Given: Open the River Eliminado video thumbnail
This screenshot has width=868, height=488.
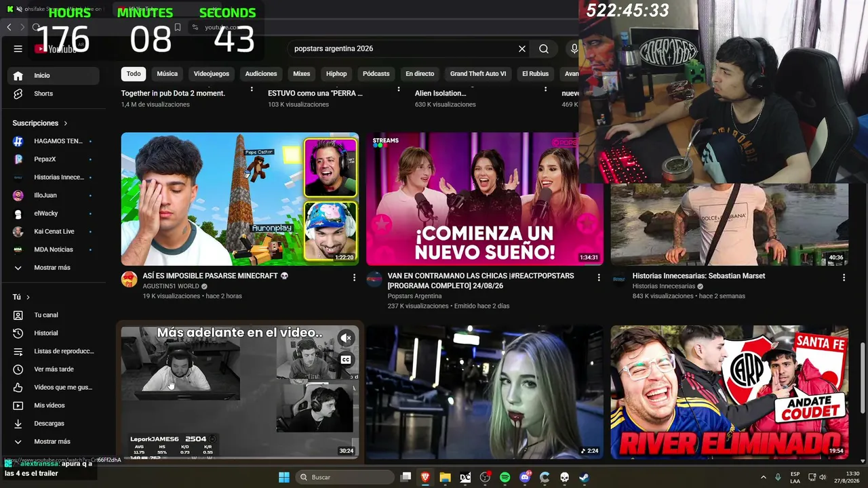Looking at the screenshot, I should tap(730, 392).
